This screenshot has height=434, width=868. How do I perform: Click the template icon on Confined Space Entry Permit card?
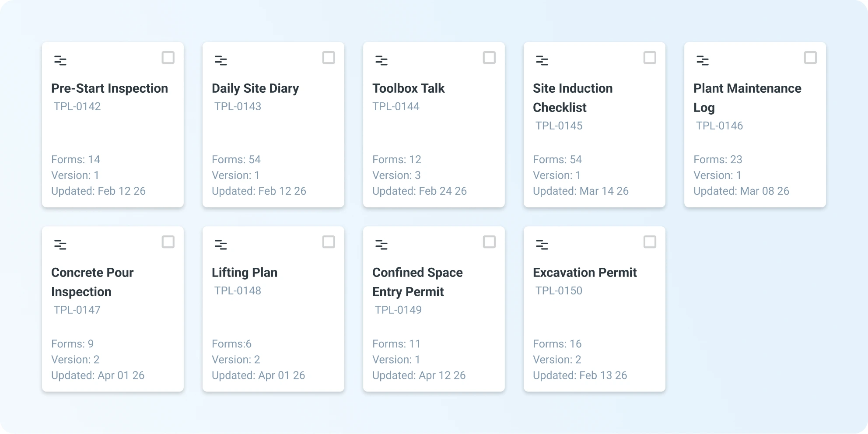click(381, 245)
